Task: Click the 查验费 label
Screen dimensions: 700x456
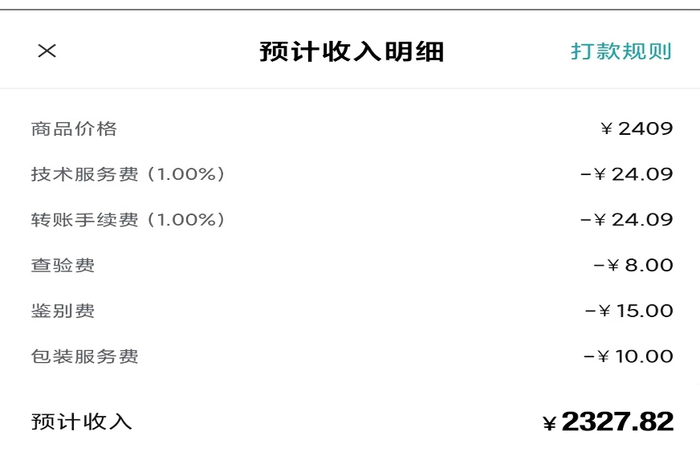Action: 63,265
